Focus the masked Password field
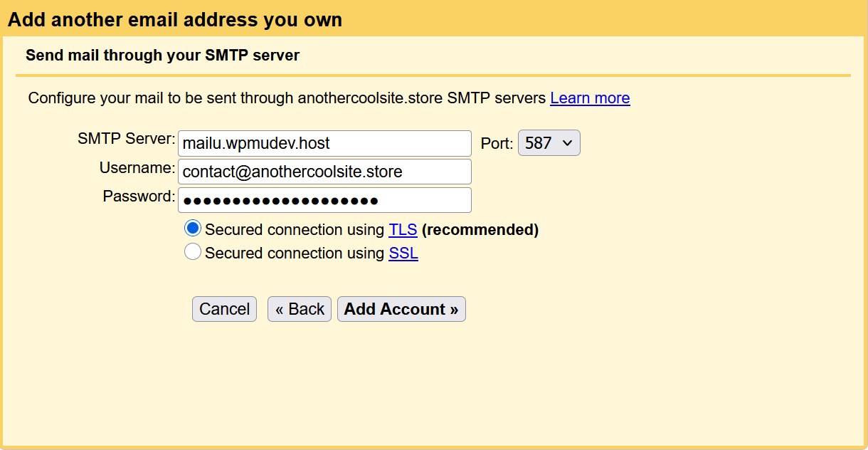 324,200
